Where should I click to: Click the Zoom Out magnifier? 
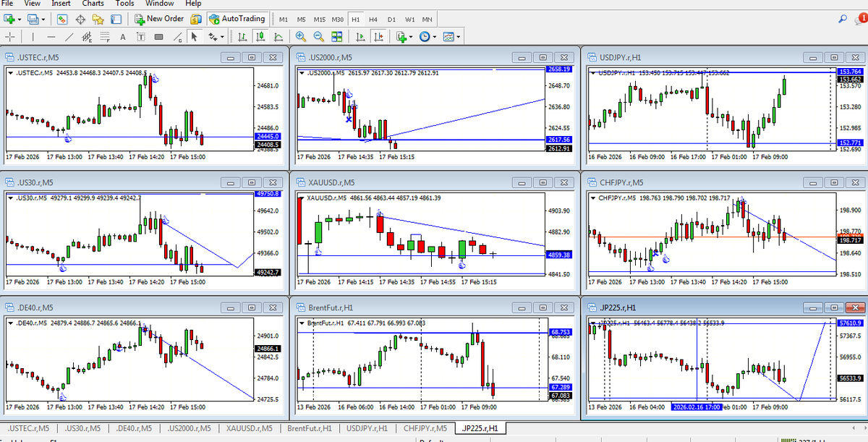tap(318, 37)
